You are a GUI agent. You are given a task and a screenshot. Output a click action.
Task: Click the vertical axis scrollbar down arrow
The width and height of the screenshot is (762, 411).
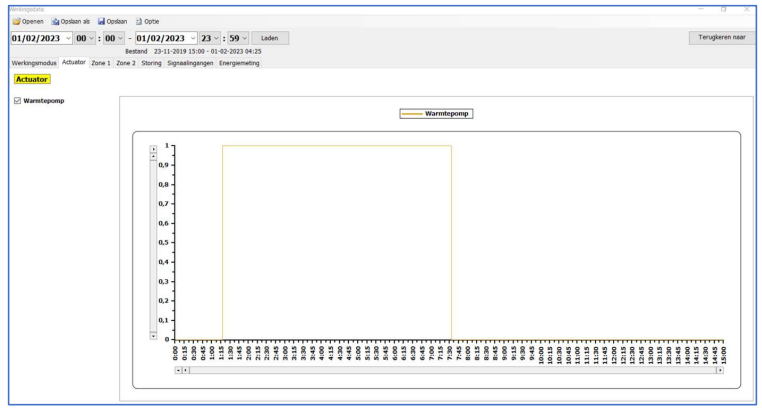pyautogui.click(x=153, y=335)
